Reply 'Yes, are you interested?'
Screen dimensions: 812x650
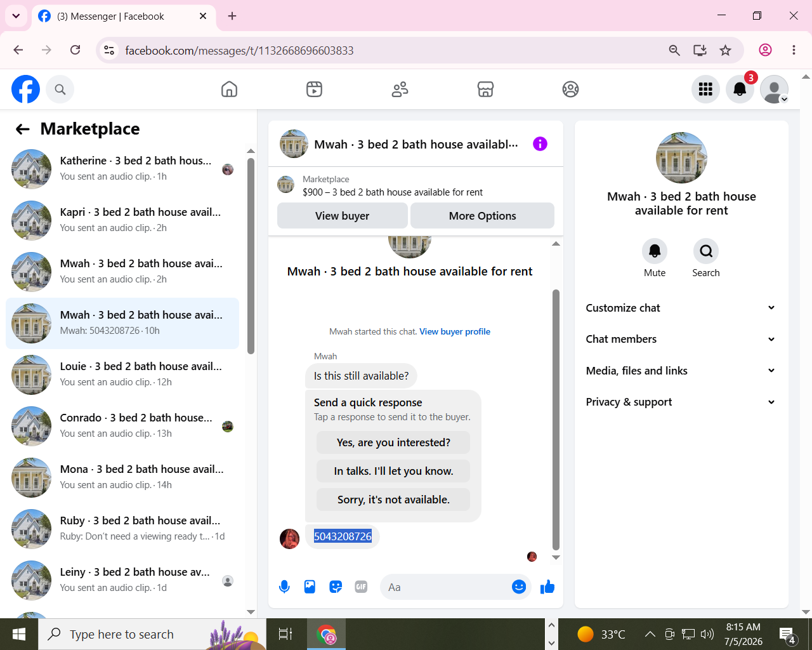(x=393, y=442)
